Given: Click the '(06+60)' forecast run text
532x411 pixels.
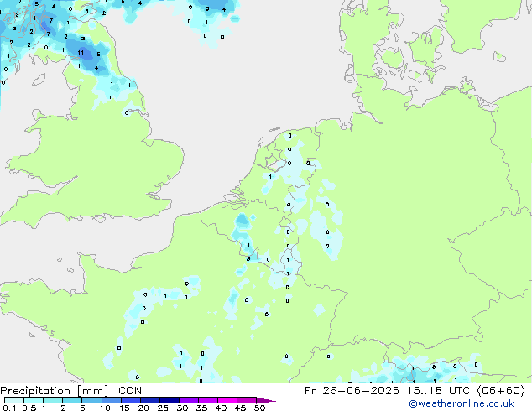Looking at the screenshot, I should [x=501, y=391].
